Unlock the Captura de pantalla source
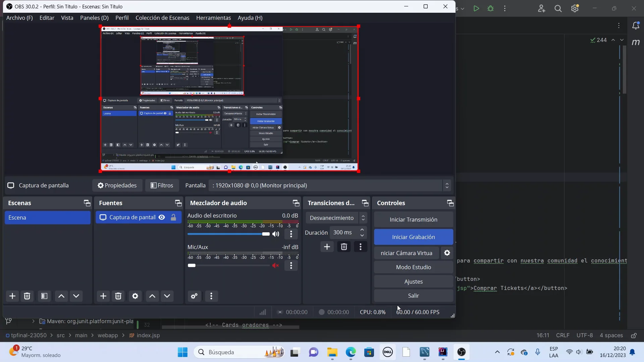This screenshot has height=362, width=644. 173,217
